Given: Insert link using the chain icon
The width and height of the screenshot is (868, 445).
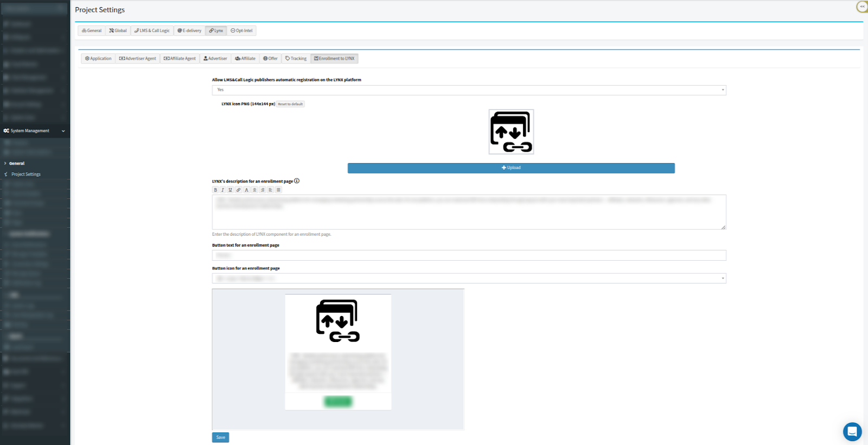Looking at the screenshot, I should pyautogui.click(x=238, y=190).
